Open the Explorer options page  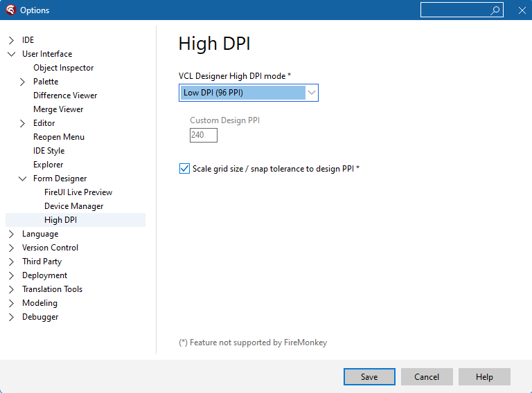coord(48,165)
